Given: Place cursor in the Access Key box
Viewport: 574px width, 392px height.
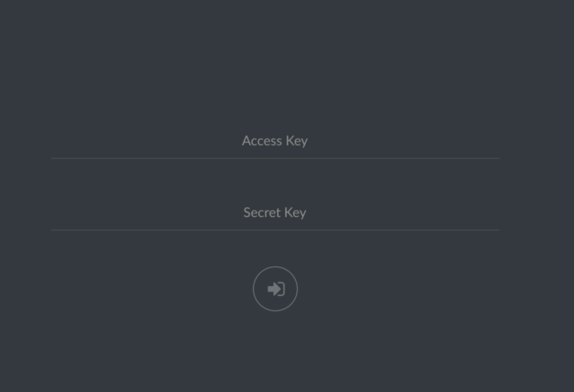Looking at the screenshot, I should point(275,141).
